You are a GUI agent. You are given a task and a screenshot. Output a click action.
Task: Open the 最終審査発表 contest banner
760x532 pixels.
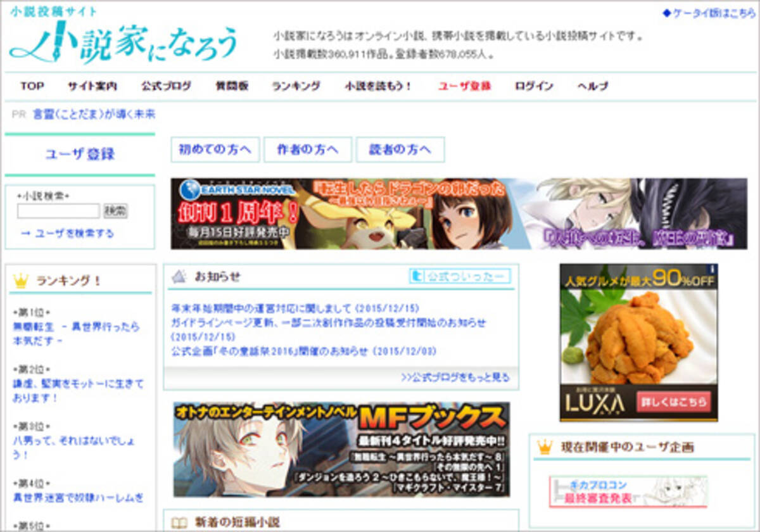click(627, 491)
